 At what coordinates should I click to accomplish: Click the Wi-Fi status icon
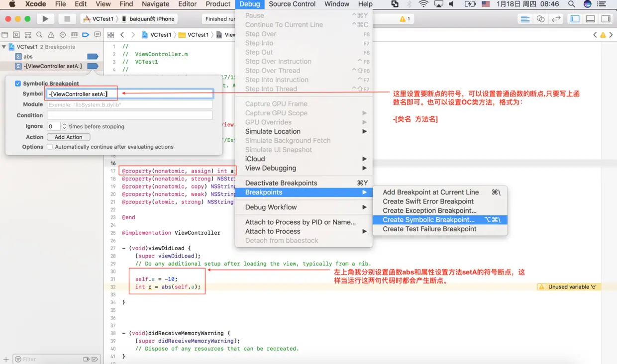[423, 4]
